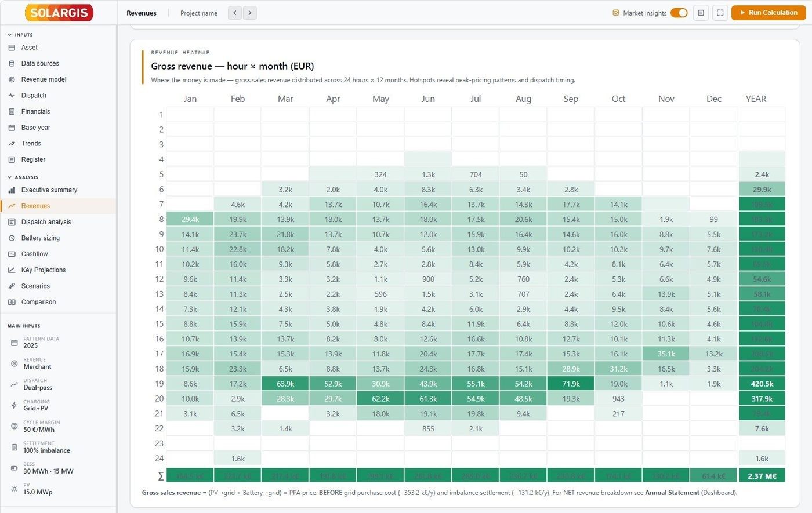This screenshot has height=513, width=812.
Task: Click the YEAR column header
Action: [x=756, y=99]
